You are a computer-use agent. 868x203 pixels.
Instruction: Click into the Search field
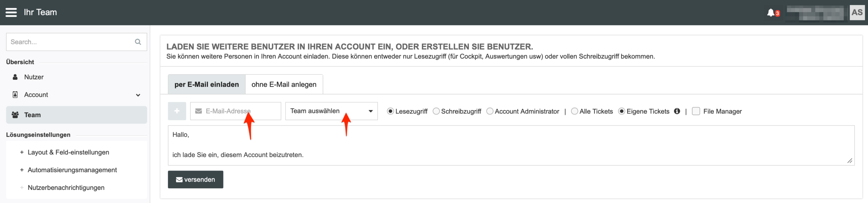click(x=77, y=42)
